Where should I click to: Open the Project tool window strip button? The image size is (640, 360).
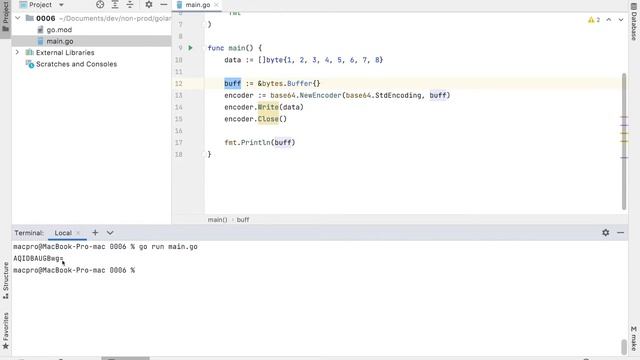5,16
